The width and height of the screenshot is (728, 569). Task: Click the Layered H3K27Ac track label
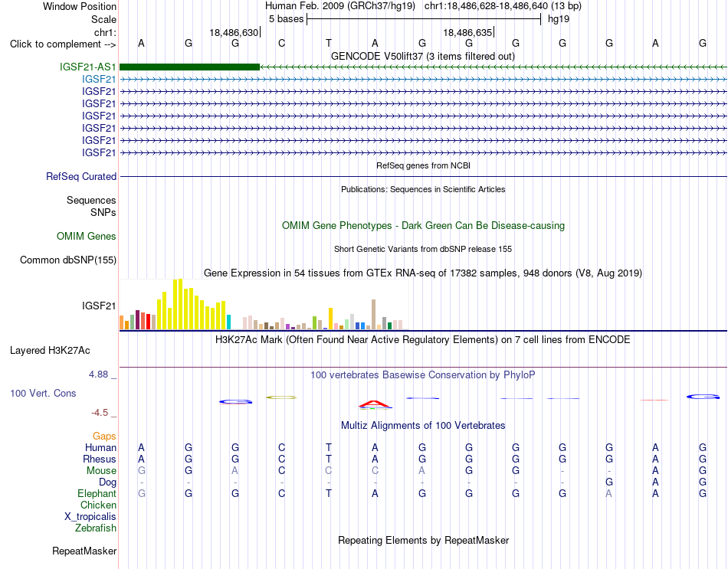(50, 351)
